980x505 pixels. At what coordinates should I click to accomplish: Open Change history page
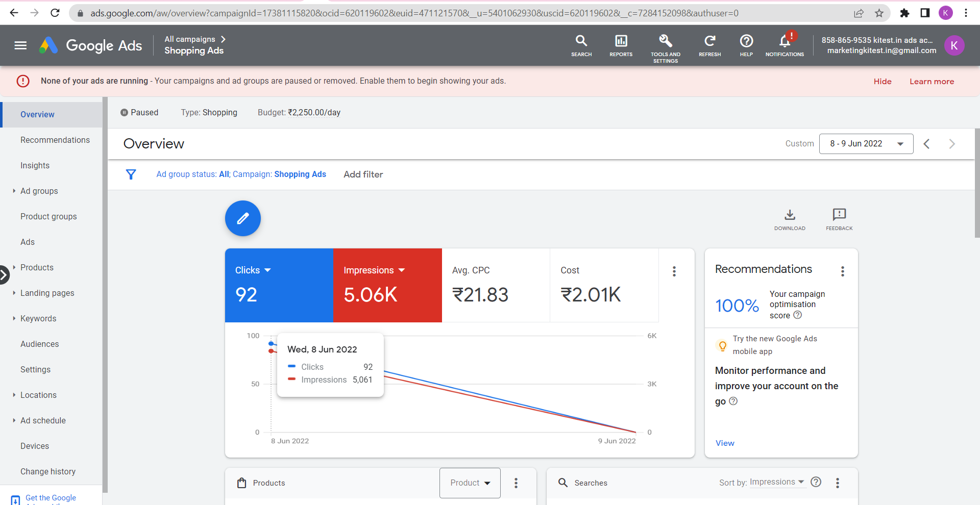48,471
